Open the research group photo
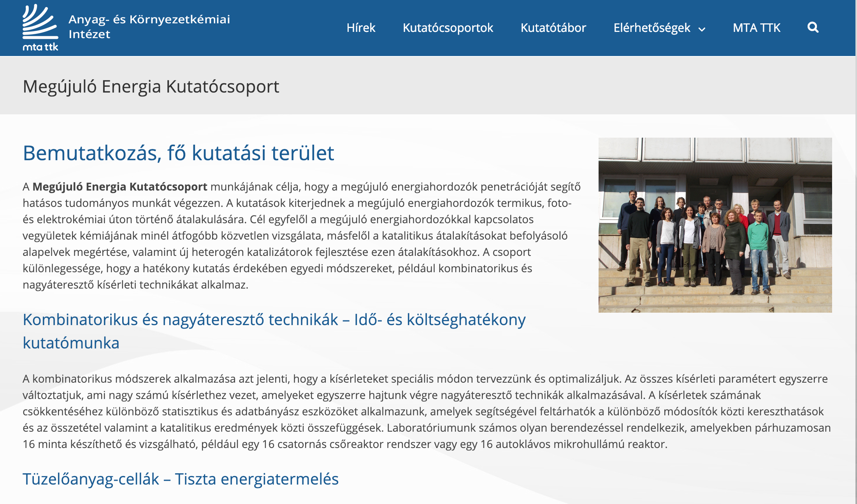 click(x=715, y=225)
